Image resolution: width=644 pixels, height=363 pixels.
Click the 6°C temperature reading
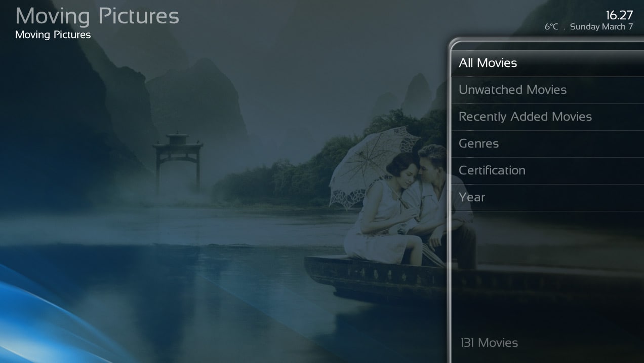point(551,27)
